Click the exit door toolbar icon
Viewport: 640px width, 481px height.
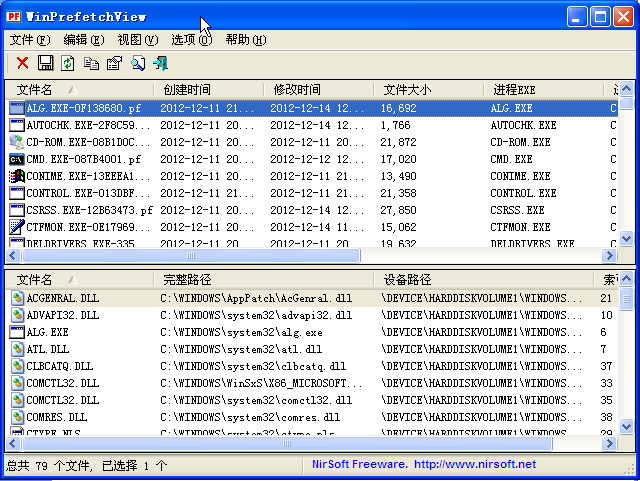[x=160, y=63]
